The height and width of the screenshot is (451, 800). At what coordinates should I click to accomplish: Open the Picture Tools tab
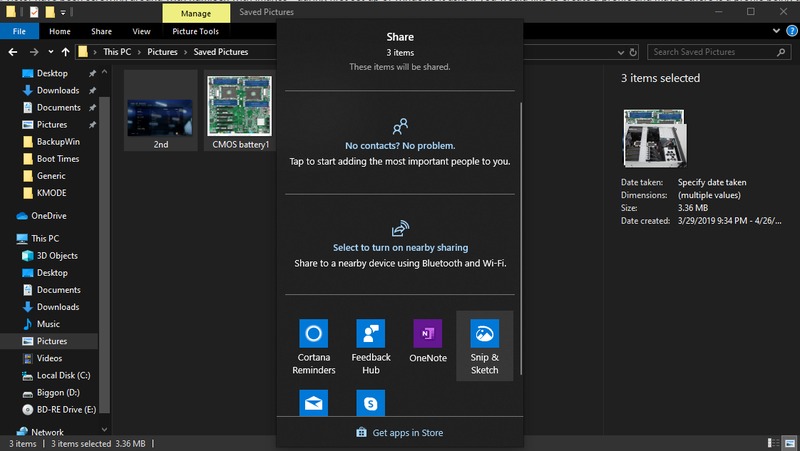pyautogui.click(x=195, y=31)
